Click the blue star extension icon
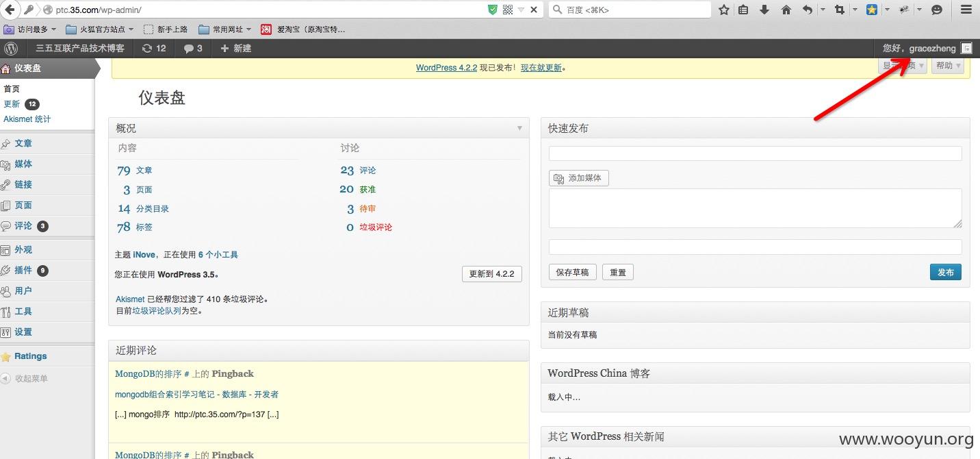Image resolution: width=980 pixels, height=459 pixels. click(872, 10)
